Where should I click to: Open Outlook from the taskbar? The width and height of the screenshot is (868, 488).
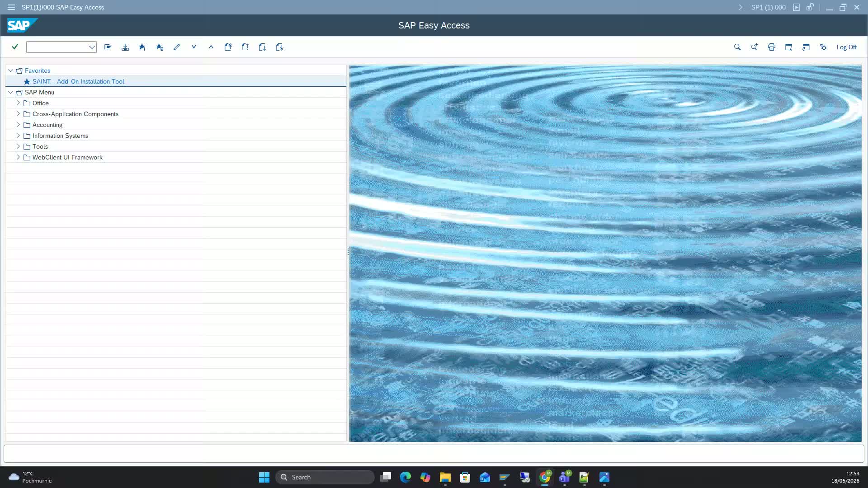click(x=485, y=477)
